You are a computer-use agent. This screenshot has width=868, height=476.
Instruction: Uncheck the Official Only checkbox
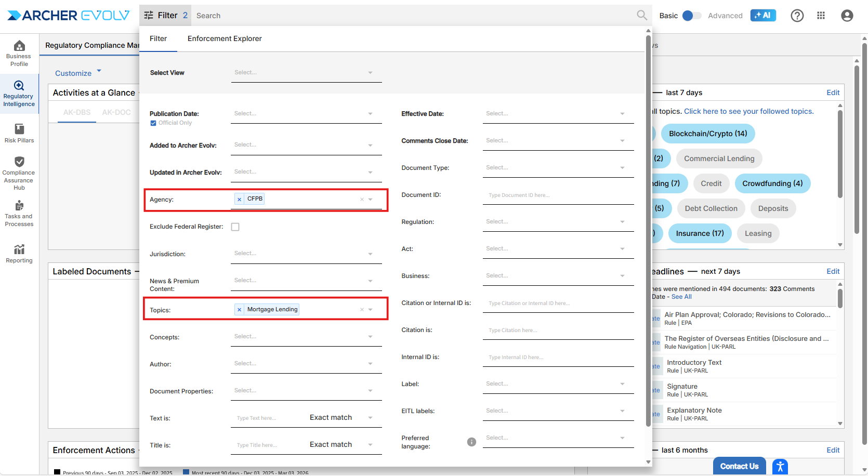tap(153, 123)
